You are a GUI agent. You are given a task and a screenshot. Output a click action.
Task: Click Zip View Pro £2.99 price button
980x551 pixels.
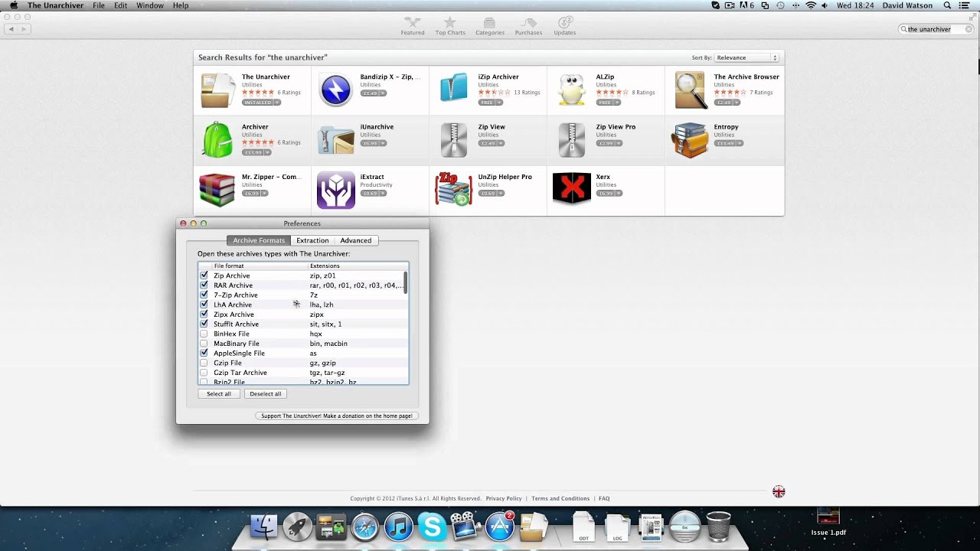pyautogui.click(x=609, y=143)
